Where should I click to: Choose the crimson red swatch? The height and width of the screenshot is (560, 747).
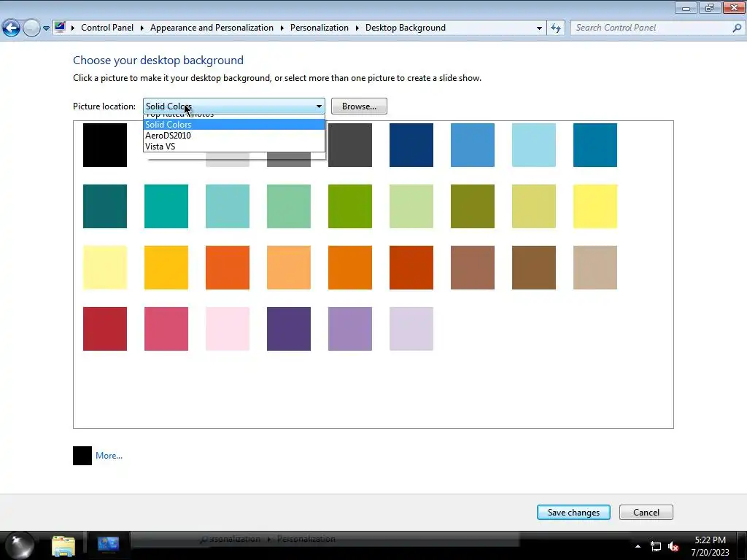pyautogui.click(x=105, y=329)
